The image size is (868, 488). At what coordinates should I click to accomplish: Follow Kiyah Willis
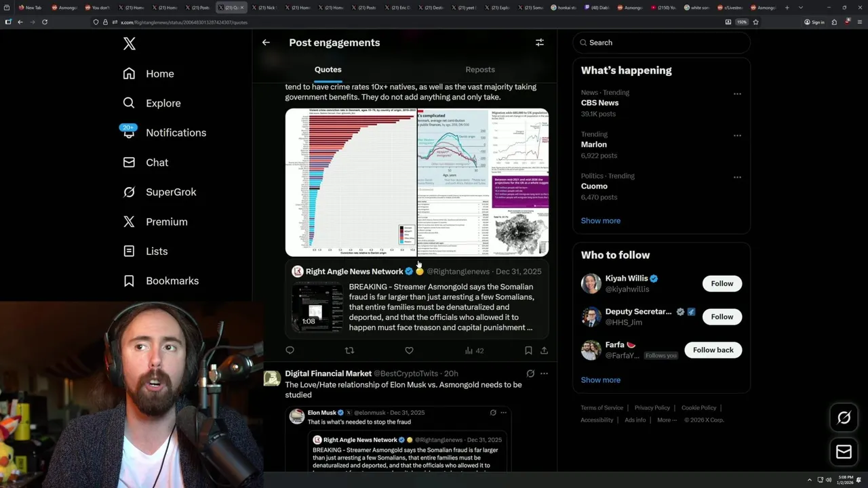(x=722, y=283)
